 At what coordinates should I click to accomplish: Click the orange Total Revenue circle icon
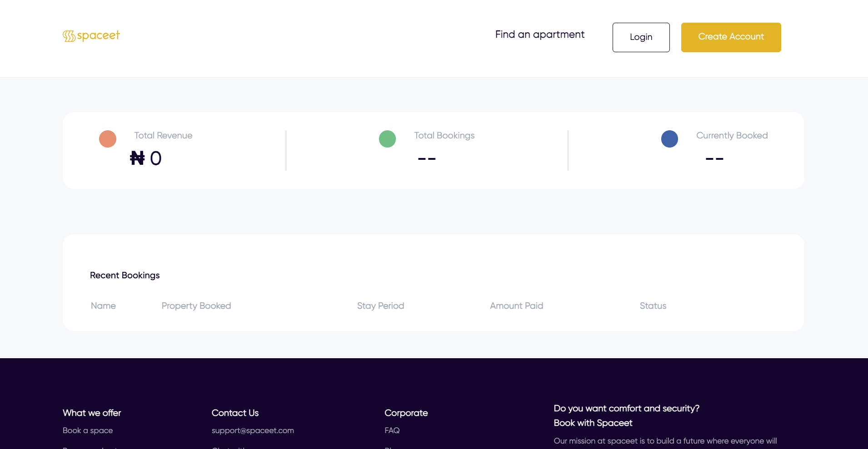click(108, 139)
